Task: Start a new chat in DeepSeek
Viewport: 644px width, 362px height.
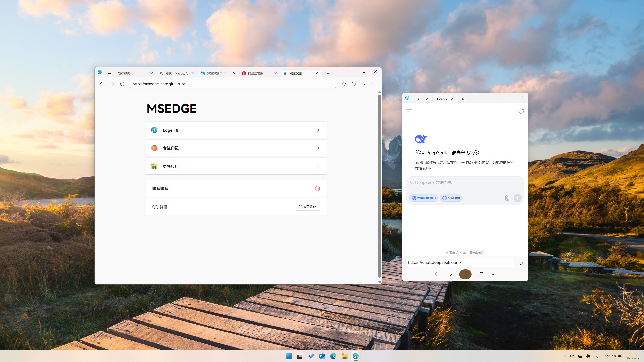Action: [x=521, y=111]
